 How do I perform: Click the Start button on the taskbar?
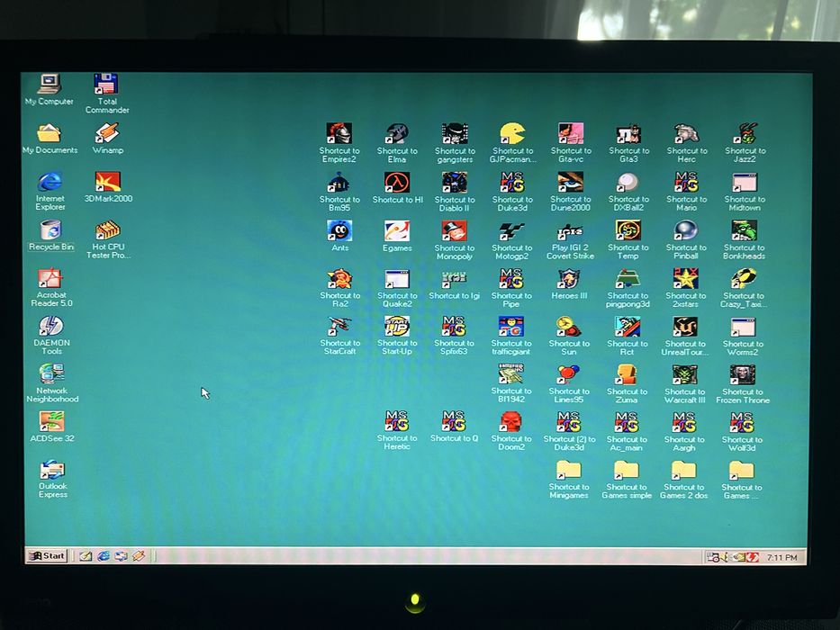(x=47, y=555)
